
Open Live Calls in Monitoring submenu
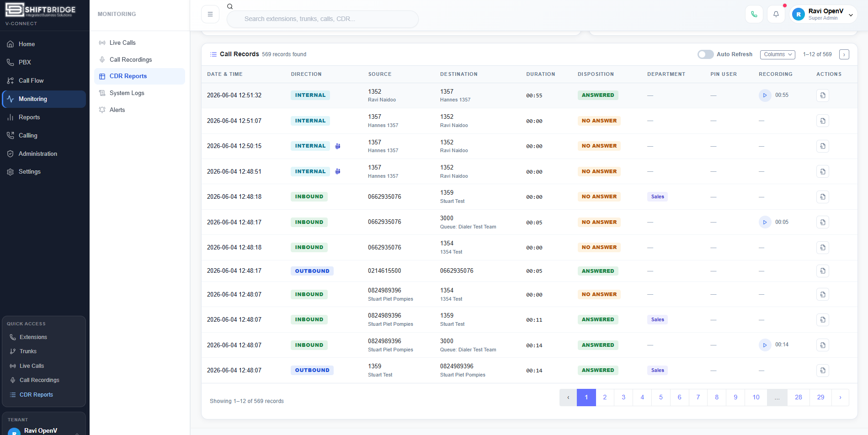pyautogui.click(x=139, y=42)
